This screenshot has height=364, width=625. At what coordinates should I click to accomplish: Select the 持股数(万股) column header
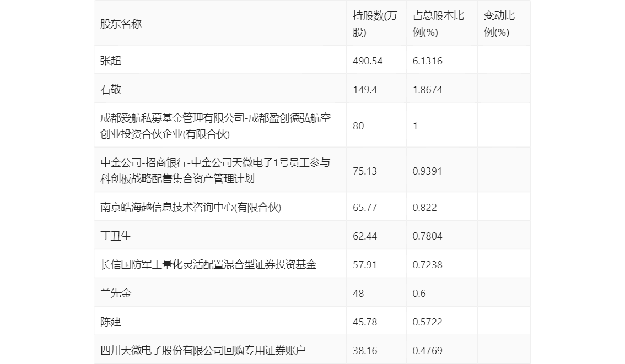375,24
